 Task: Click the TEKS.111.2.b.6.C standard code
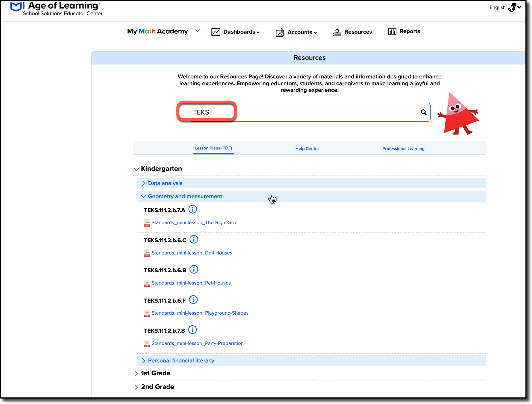(165, 240)
